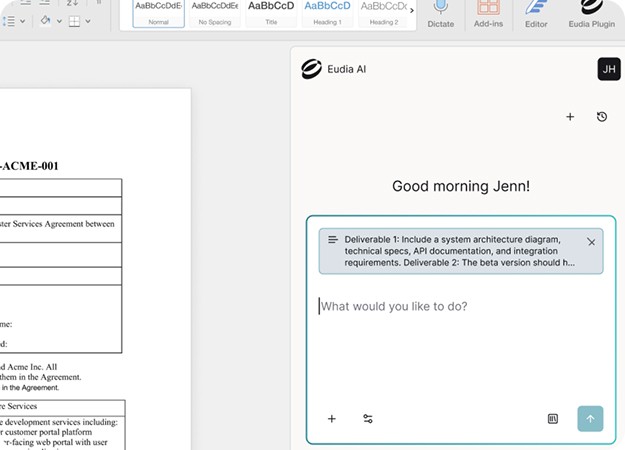The image size is (625, 450).
Task: Click the Dictate microphone icon
Action: [x=440, y=7]
